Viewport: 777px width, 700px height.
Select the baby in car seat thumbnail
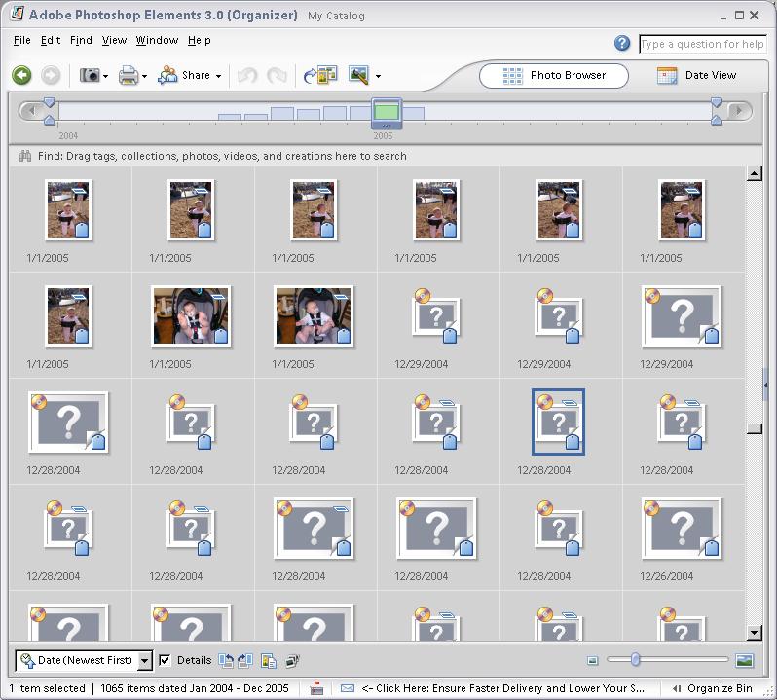click(x=191, y=315)
